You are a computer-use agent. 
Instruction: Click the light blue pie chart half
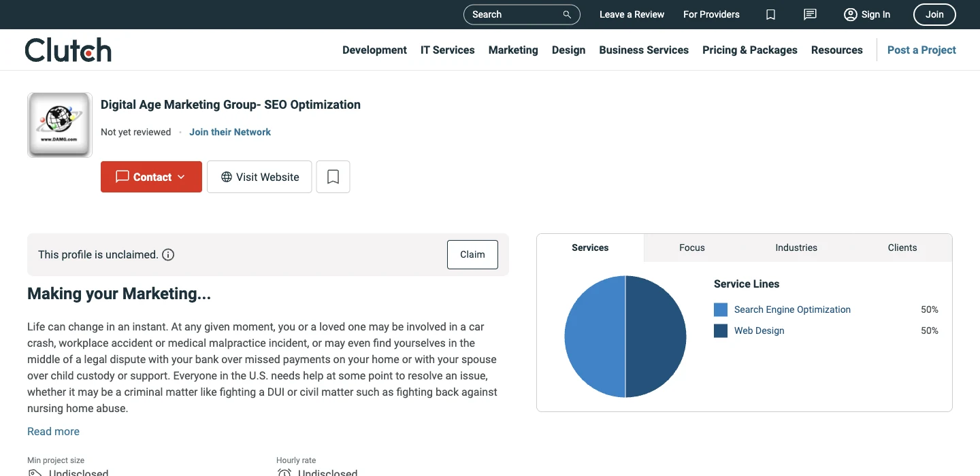click(x=595, y=337)
